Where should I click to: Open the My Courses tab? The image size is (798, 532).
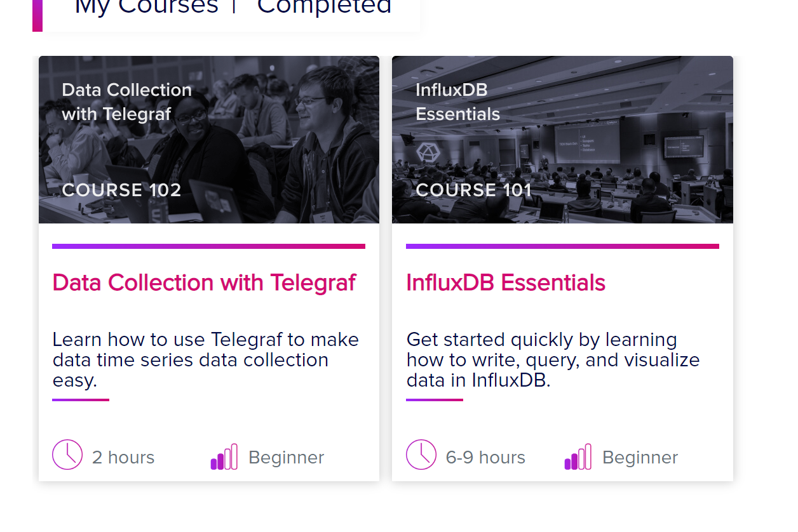pos(146,6)
